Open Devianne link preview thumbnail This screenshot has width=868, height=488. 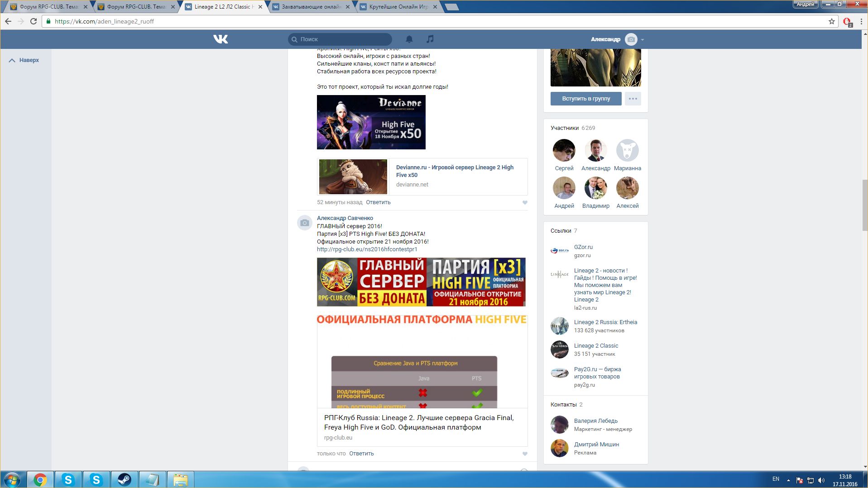[x=353, y=177]
